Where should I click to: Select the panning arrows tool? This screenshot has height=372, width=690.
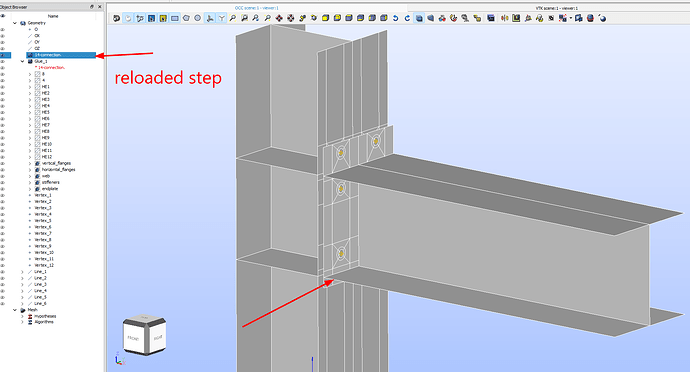tap(279, 18)
